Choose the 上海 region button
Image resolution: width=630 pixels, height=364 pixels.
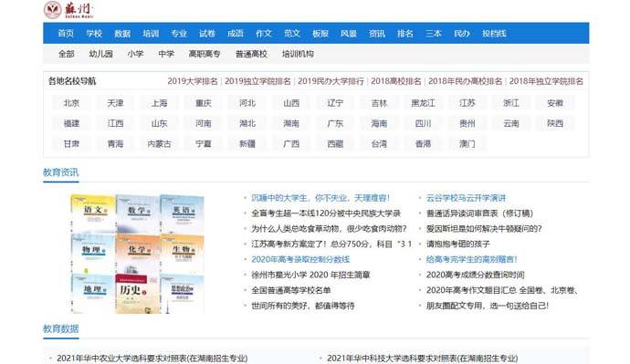click(159, 103)
